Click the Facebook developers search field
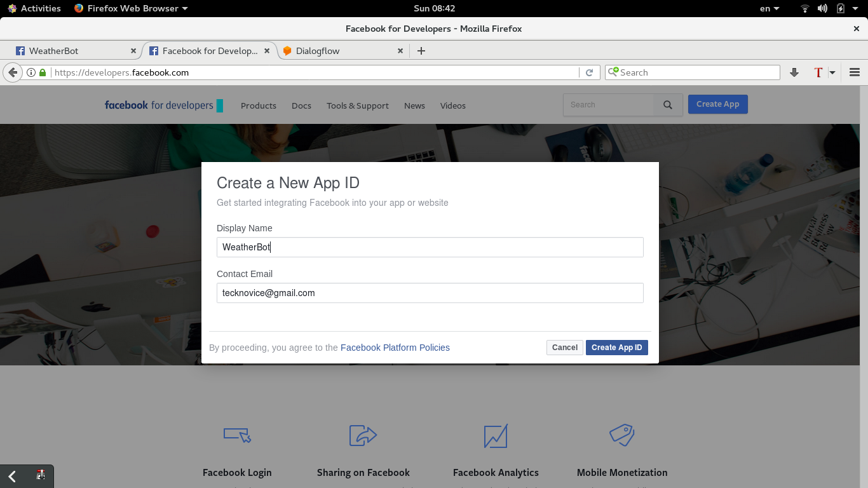The width and height of the screenshot is (868, 488). [x=608, y=105]
